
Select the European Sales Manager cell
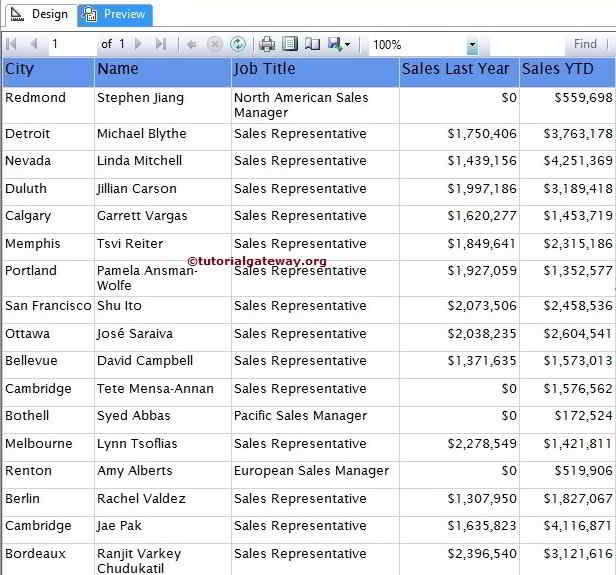315,475
